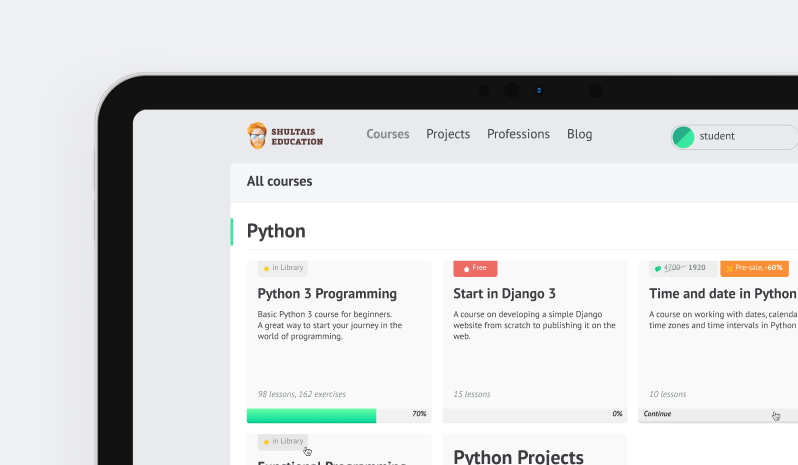Click the Python 3 course description text
The width and height of the screenshot is (798, 465).
click(x=330, y=325)
